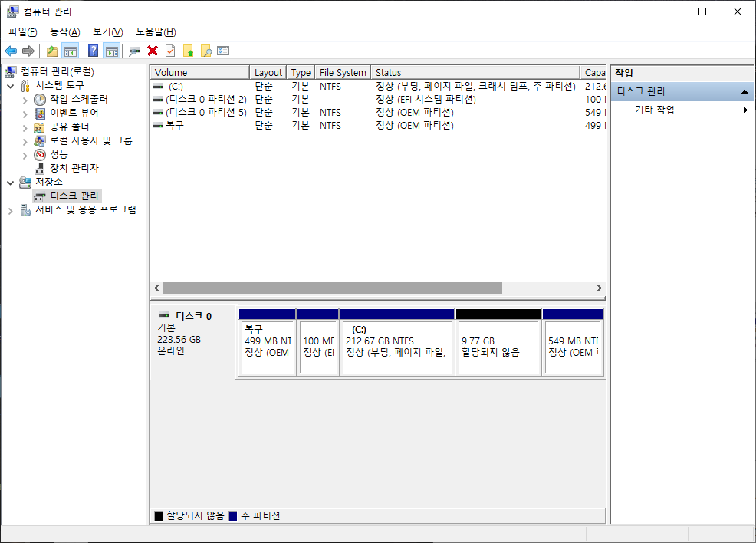Viewport: 756px width, 543px height.
Task: Open Help via the blue question mark icon
Action: coord(93,51)
